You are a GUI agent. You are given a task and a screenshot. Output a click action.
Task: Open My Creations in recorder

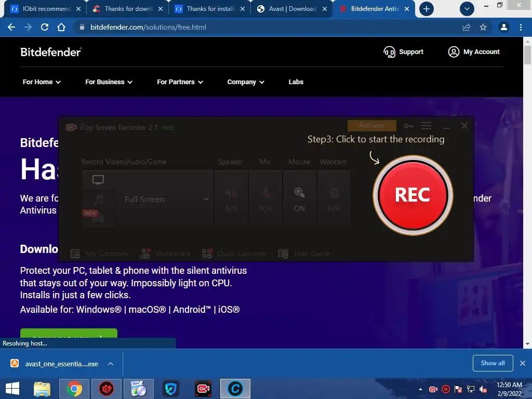(x=99, y=254)
